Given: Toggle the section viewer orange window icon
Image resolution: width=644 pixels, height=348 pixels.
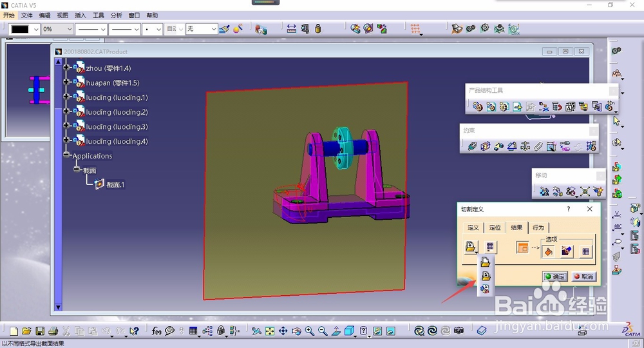Looking at the screenshot, I should coord(522,247).
